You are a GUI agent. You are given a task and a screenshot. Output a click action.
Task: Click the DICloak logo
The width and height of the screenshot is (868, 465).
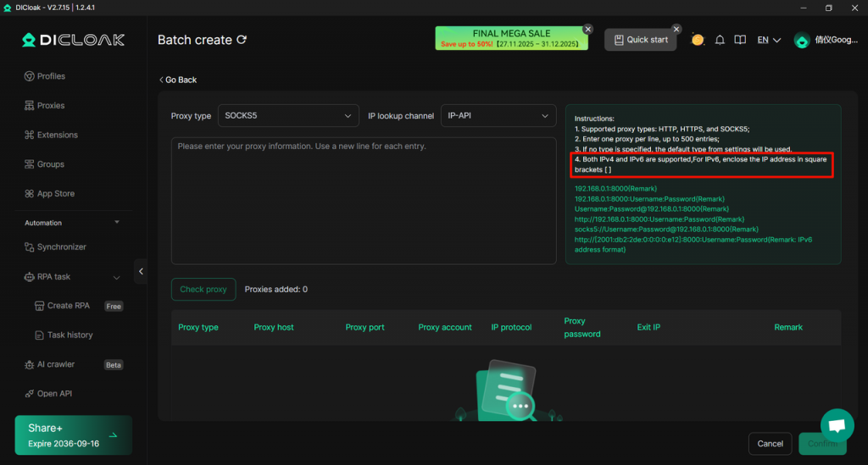[74, 40]
